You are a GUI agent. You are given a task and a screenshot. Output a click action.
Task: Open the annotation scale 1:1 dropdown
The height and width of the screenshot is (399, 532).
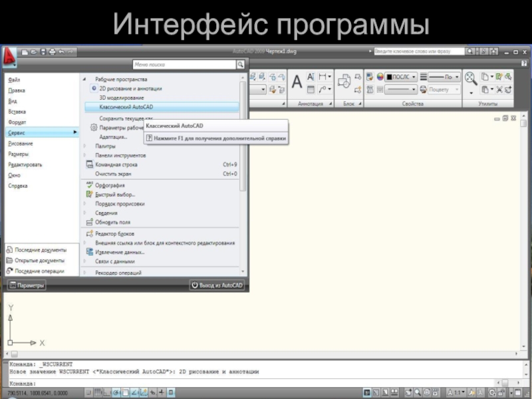coord(457,392)
